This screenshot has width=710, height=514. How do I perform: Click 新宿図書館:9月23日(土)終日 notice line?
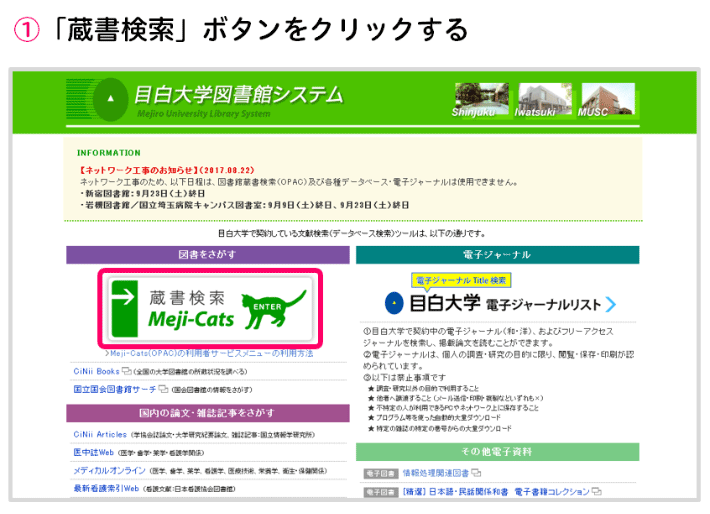[143, 194]
